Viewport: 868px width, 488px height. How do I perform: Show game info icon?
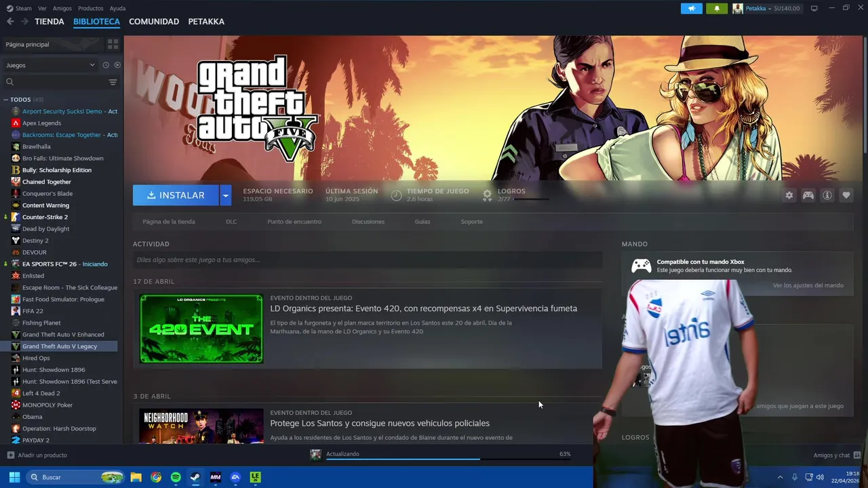pyautogui.click(x=827, y=195)
